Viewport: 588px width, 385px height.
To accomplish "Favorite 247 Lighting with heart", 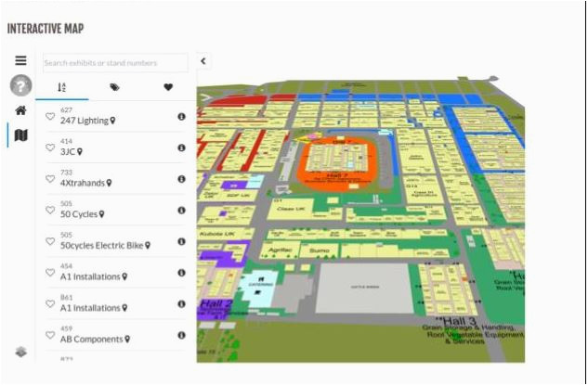I will coord(51,117).
